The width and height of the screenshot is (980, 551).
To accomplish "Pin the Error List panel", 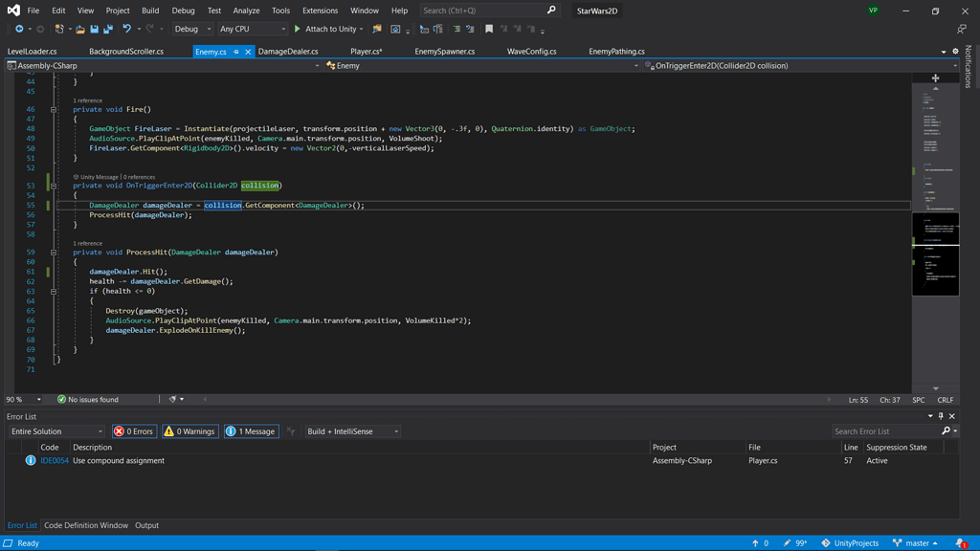I will pyautogui.click(x=942, y=416).
